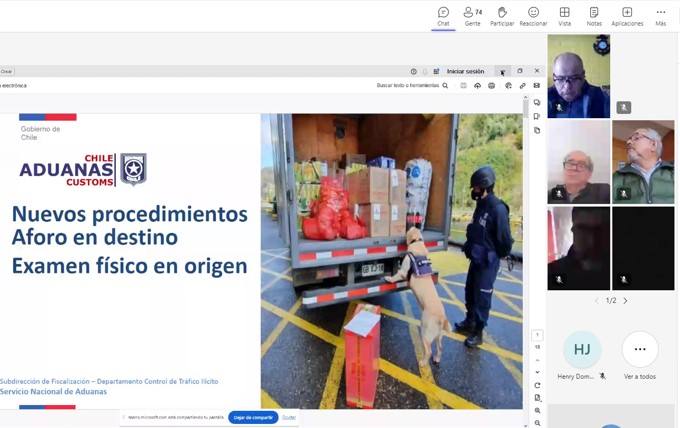
Task: Open the page thumbnails panel icon
Action: tap(537, 130)
